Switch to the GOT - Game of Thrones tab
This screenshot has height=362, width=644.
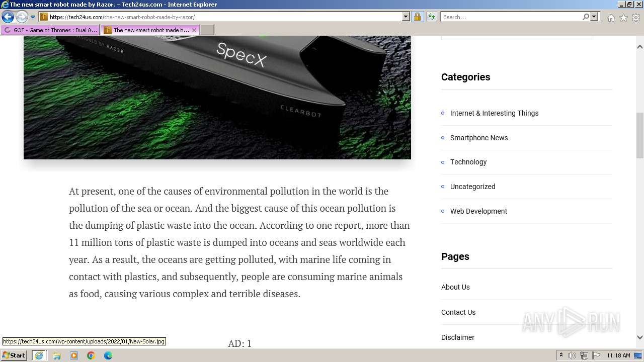coord(51,30)
